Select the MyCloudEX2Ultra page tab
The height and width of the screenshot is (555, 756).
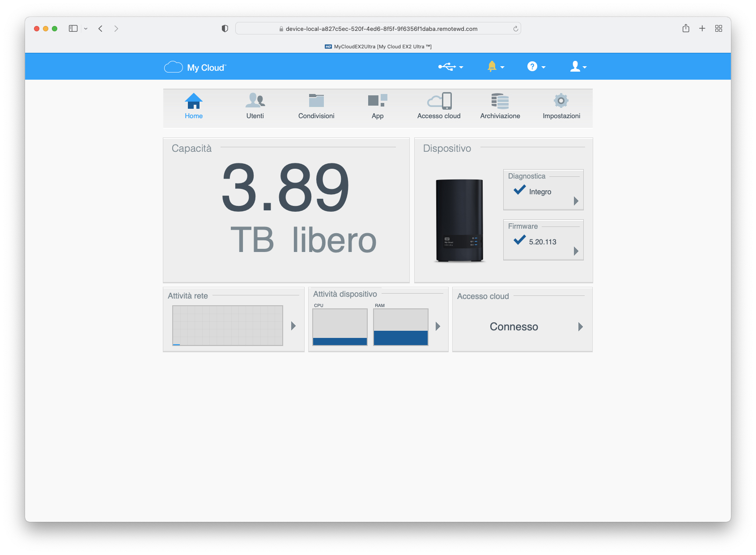[x=378, y=47]
